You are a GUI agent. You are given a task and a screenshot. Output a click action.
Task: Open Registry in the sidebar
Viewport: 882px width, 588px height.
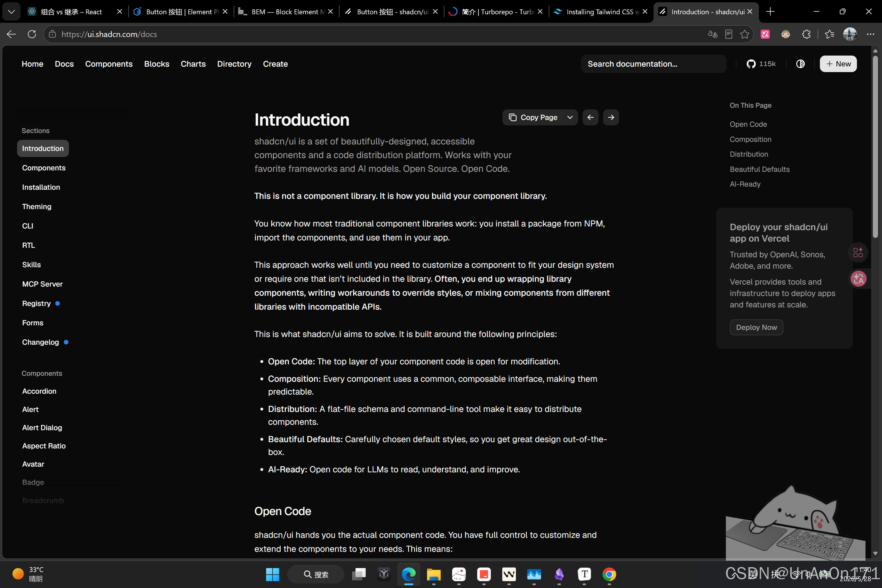[x=36, y=303]
